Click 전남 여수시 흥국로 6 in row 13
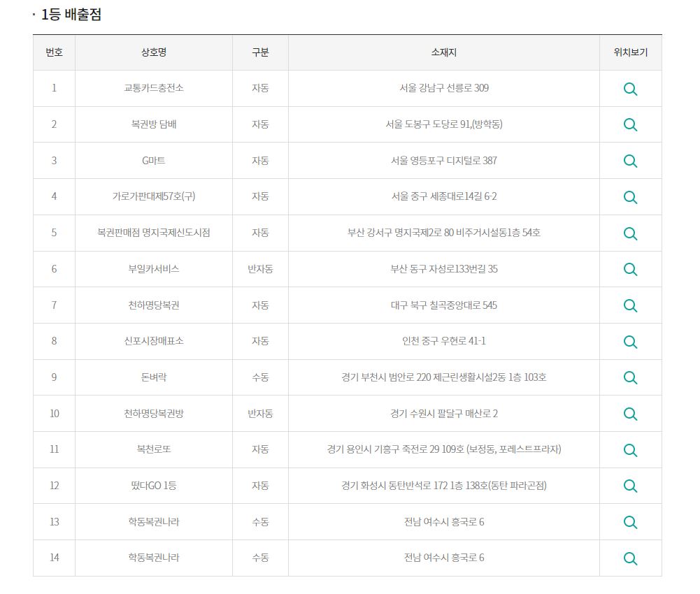Screen dimensions: 700x594 444,522
